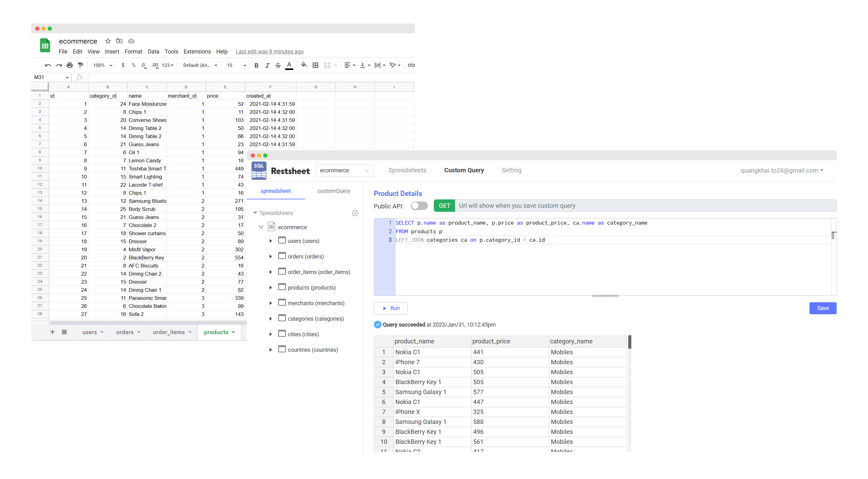Check the users (users) checkbox
868x479 pixels.
282,240
